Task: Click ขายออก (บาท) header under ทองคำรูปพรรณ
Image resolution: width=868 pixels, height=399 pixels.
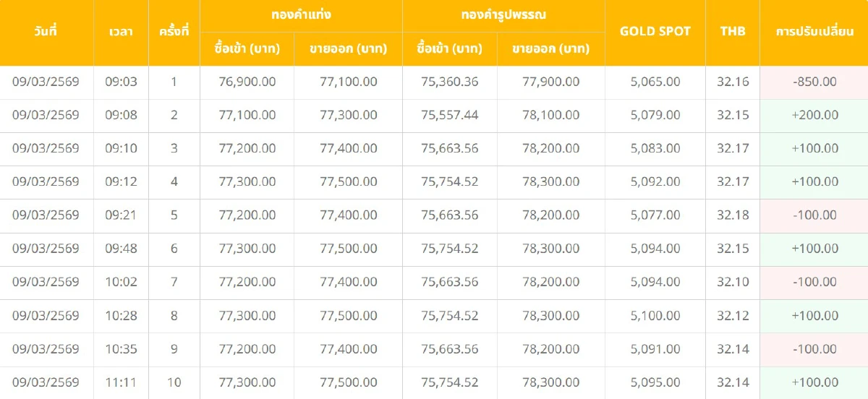Action: tap(550, 49)
